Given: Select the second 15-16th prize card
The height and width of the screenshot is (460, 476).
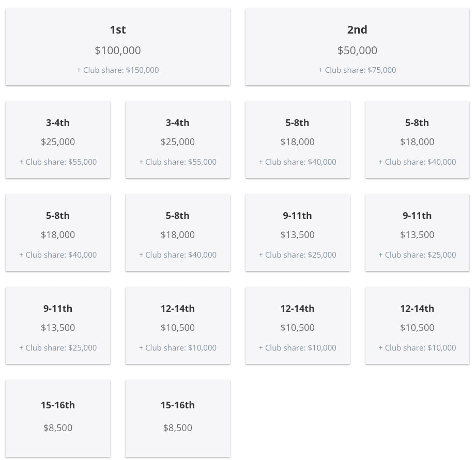Looking at the screenshot, I should [178, 419].
